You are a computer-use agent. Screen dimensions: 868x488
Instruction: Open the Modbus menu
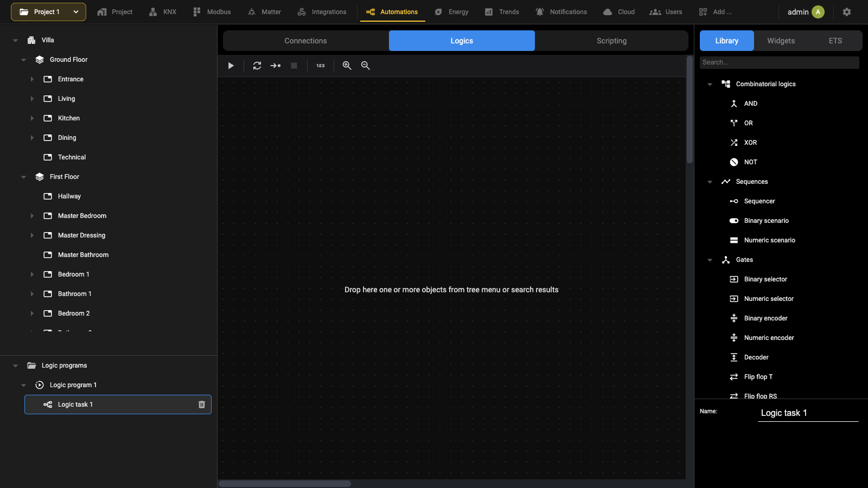tap(212, 12)
